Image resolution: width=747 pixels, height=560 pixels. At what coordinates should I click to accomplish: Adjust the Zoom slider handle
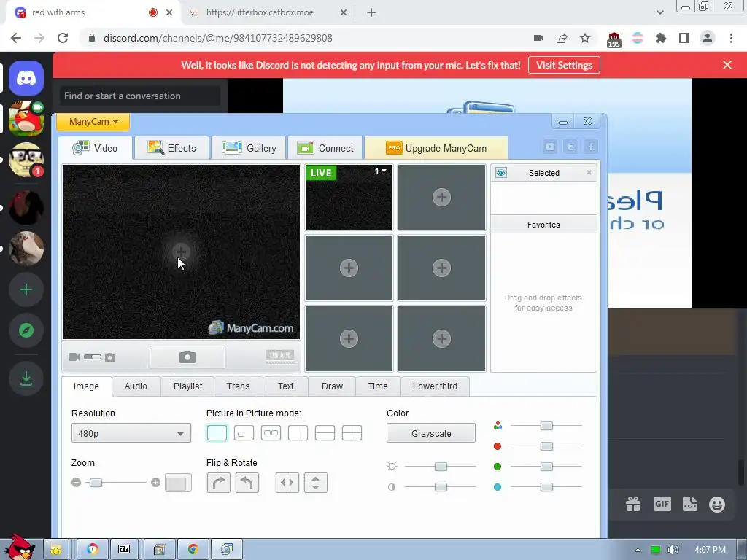(96, 483)
